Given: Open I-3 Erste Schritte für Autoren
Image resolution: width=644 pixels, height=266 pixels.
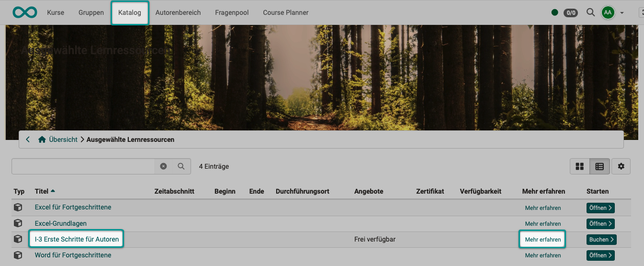Looking at the screenshot, I should (77, 239).
